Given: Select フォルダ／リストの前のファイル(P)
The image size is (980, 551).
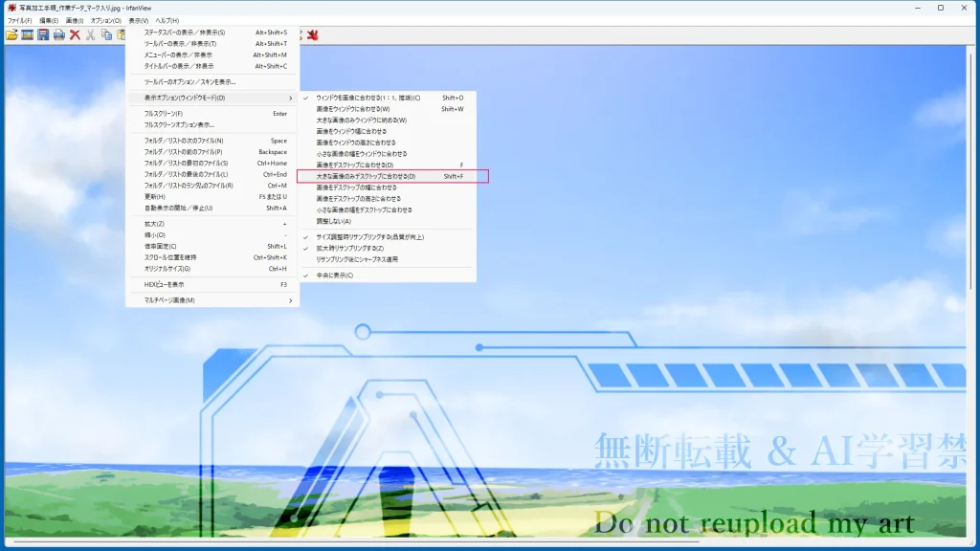Looking at the screenshot, I should coord(212,152).
